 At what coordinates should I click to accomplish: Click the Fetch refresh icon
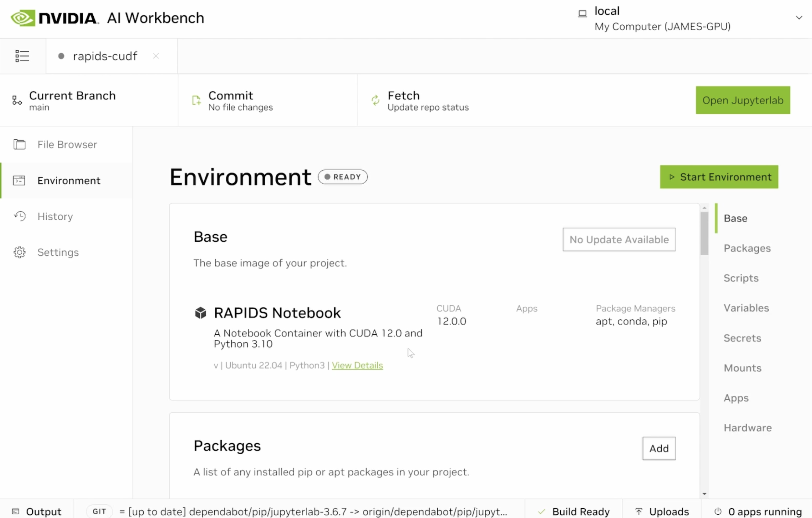375,100
